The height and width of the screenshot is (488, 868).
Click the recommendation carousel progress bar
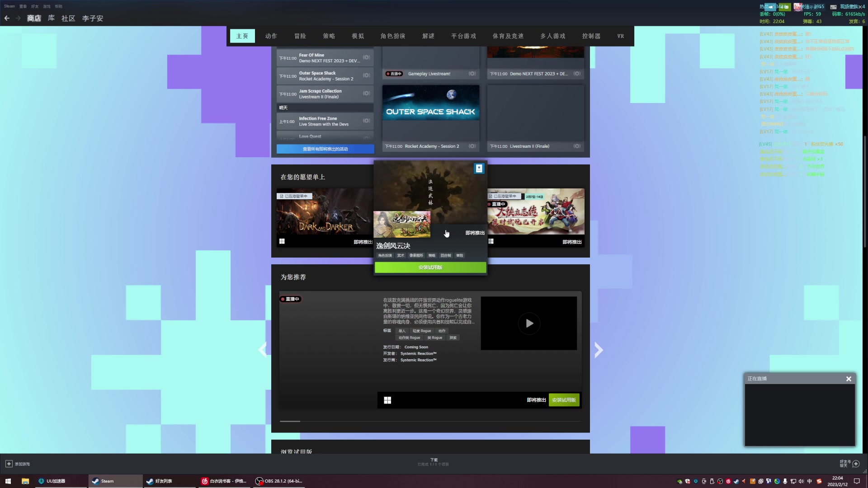[430, 421]
